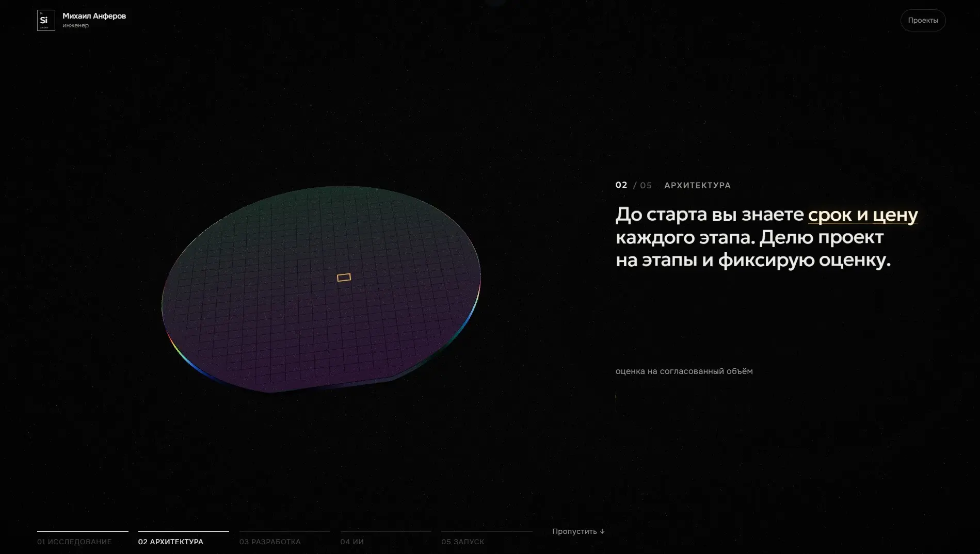Skip intro with Пропустить link
980x554 pixels.
click(578, 531)
